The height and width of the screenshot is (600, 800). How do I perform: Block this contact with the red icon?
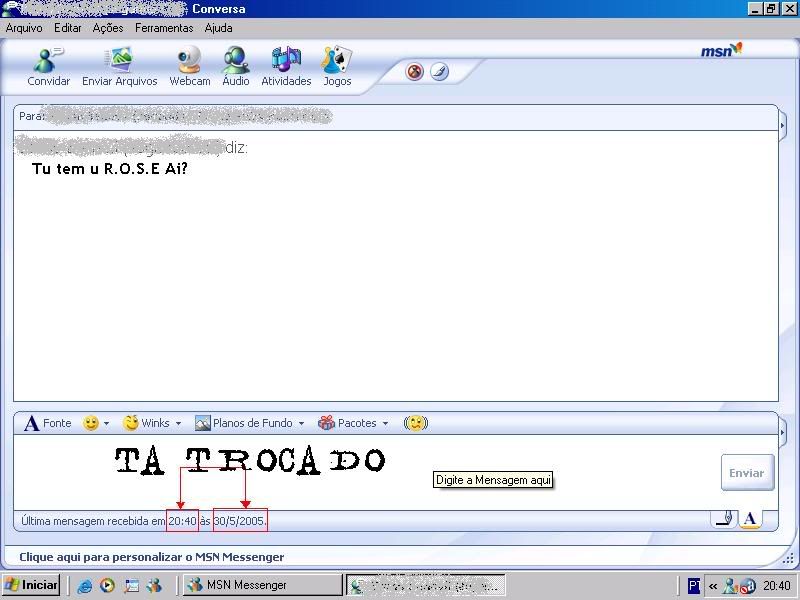click(x=414, y=71)
